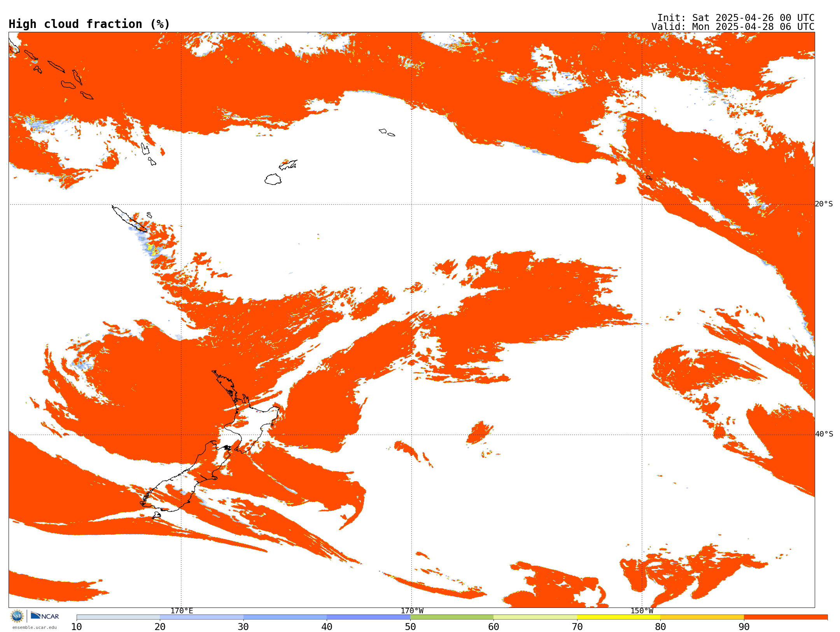
Task: Pick the 70-80 bright yellow colorbar segment
Action: (x=619, y=617)
